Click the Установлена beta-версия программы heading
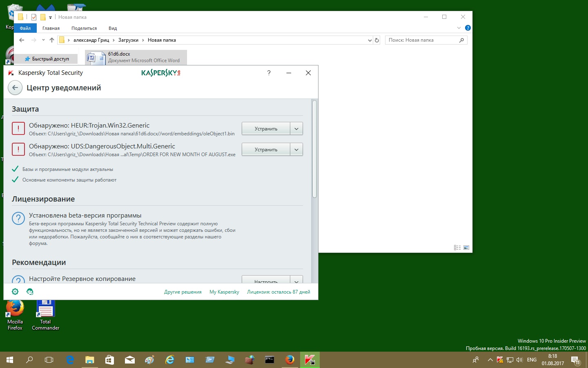The height and width of the screenshot is (368, 588). pos(85,215)
